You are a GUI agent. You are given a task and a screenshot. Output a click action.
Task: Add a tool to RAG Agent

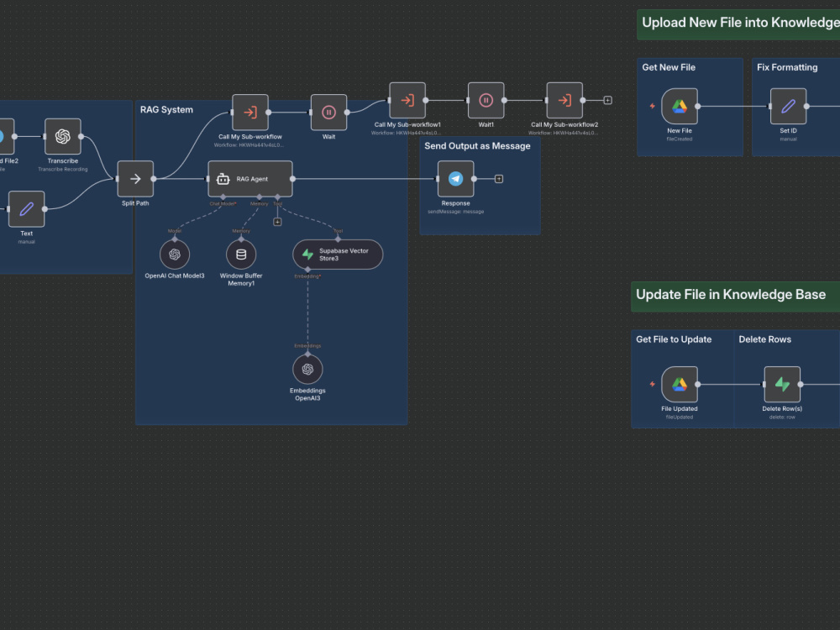[277, 222]
